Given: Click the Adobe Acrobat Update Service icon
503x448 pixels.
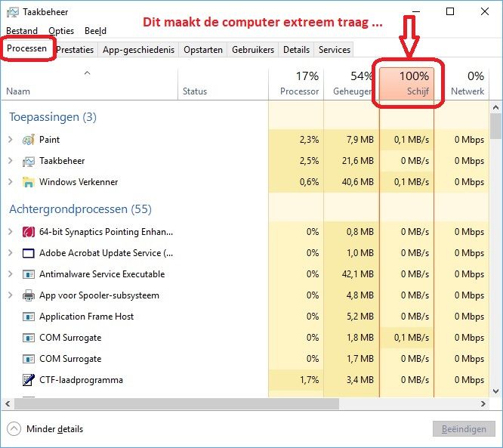Looking at the screenshot, I should [28, 253].
